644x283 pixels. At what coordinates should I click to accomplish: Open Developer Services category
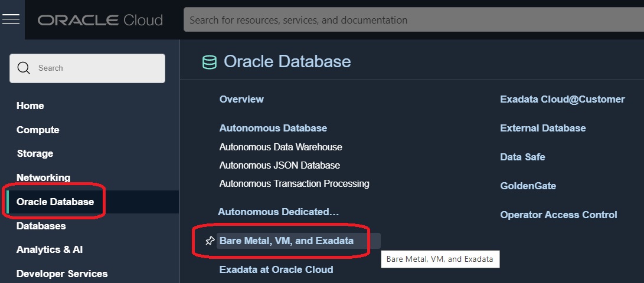(62, 274)
